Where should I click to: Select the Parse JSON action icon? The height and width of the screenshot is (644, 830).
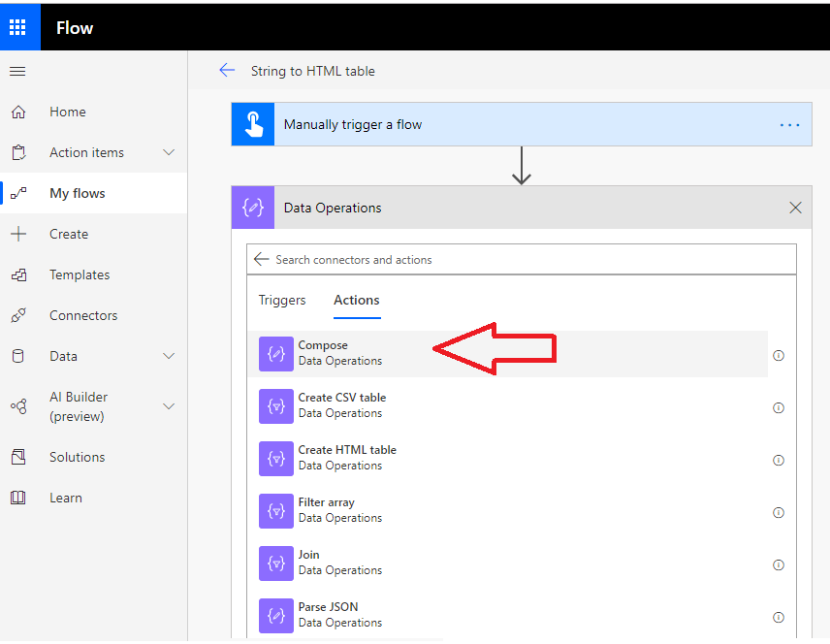coord(275,615)
